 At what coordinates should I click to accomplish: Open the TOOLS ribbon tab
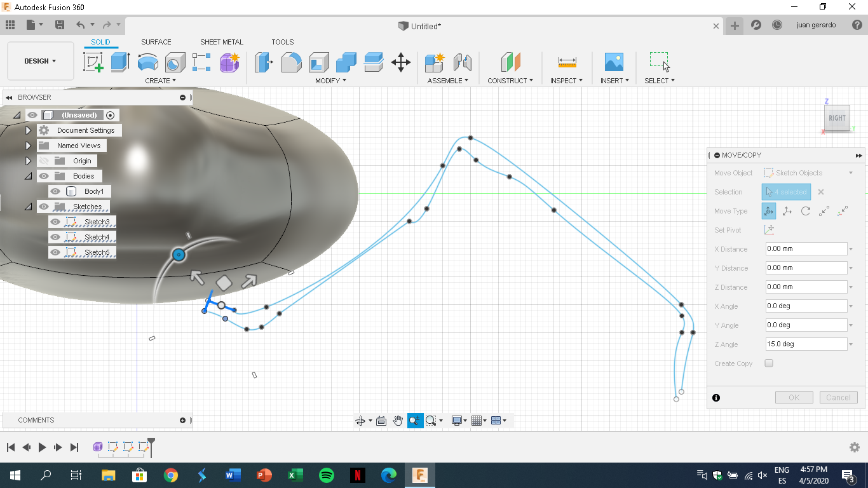282,42
